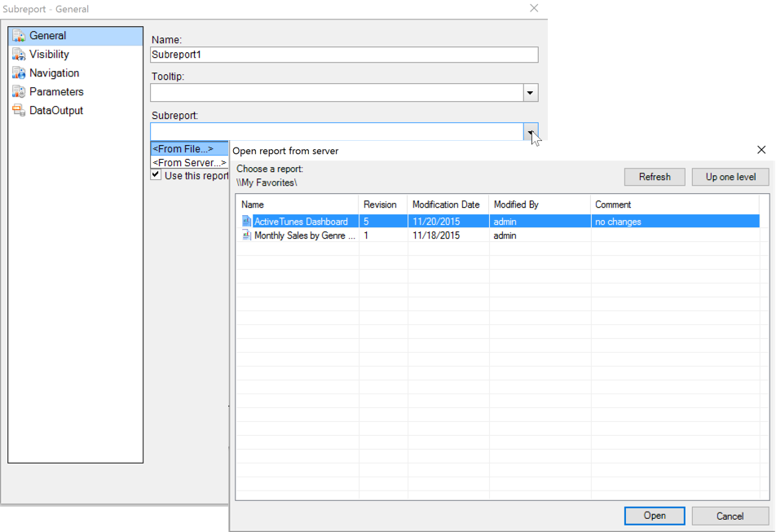Choose the <From File...> option

(x=189, y=149)
